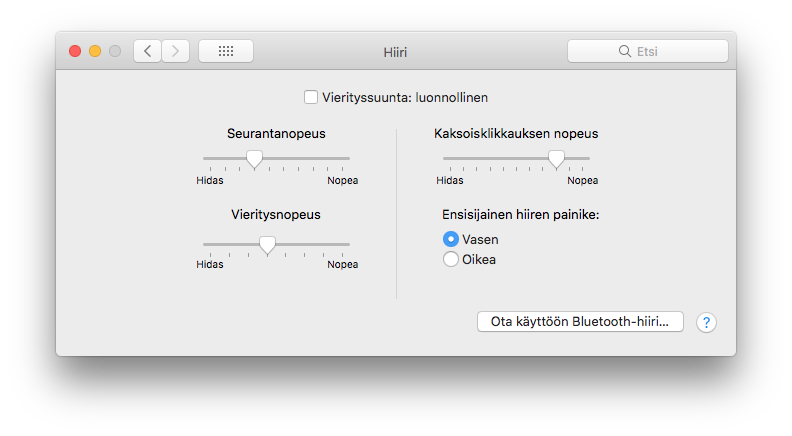Image resolution: width=792 pixels, height=436 pixels.
Task: Click the gray zoom window button
Action: coord(115,51)
